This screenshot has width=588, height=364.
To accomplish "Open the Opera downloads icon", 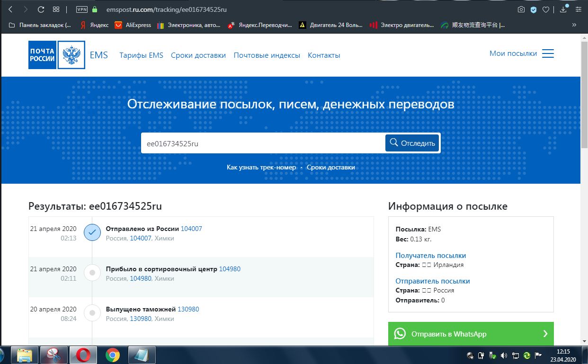I will point(563,9).
